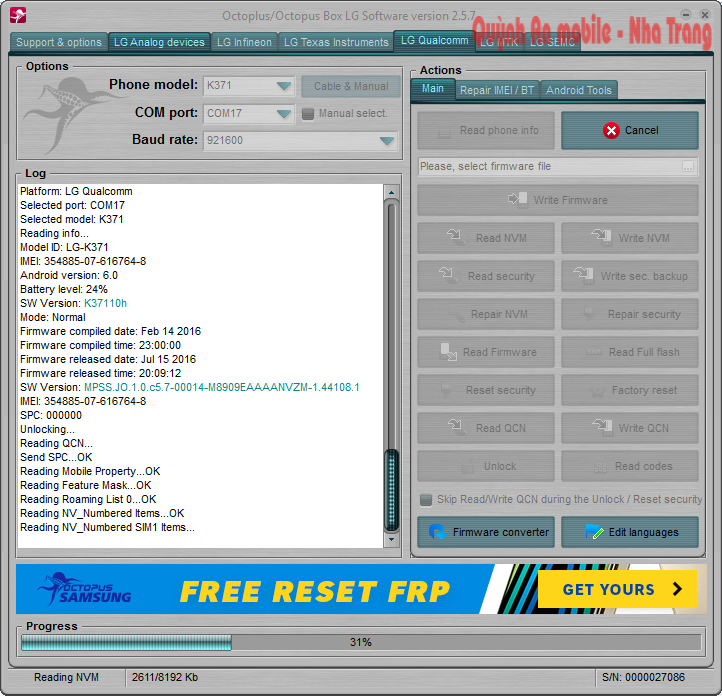The width and height of the screenshot is (722, 696).
Task: Click the S/N: 0000027086 status entry
Action: click(643, 677)
